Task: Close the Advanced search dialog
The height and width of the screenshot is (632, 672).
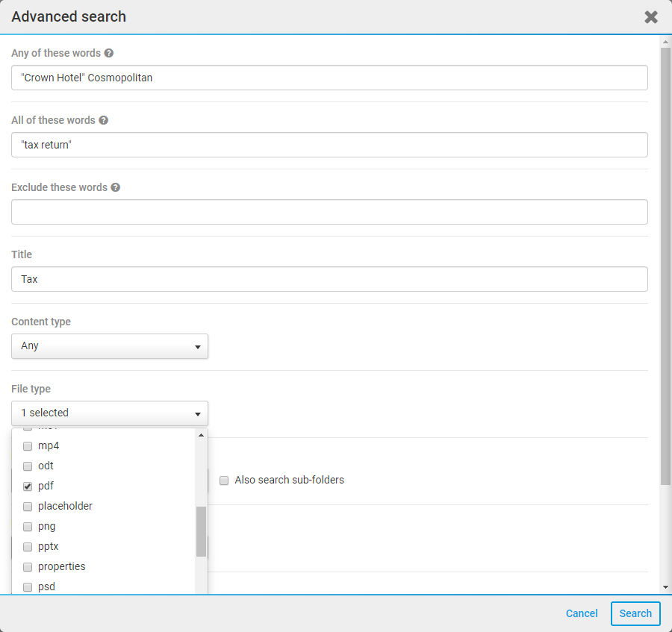Action: (x=651, y=17)
